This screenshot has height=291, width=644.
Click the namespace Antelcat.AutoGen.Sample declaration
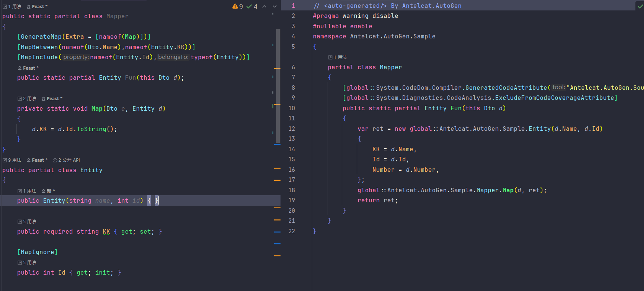[374, 37]
